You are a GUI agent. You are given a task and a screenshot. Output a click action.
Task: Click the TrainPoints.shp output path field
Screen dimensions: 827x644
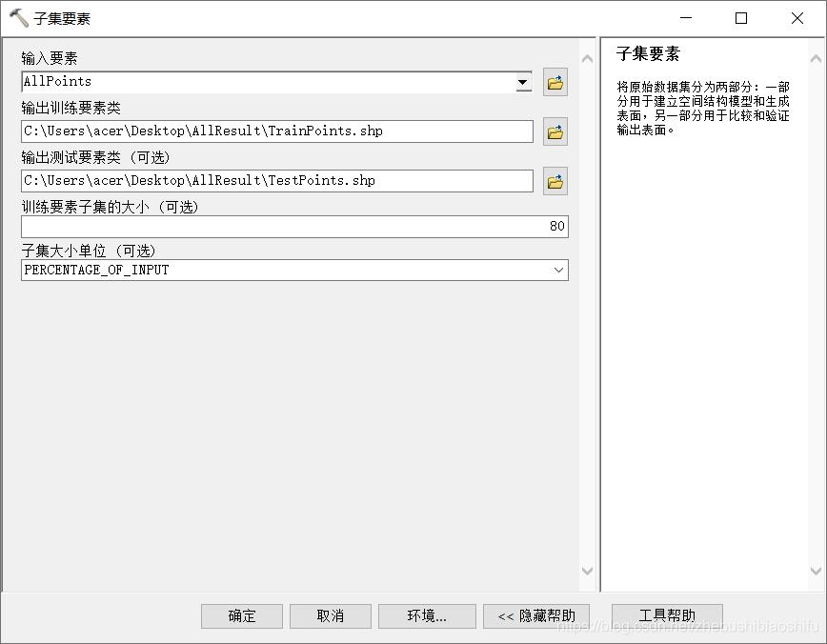pos(277,131)
